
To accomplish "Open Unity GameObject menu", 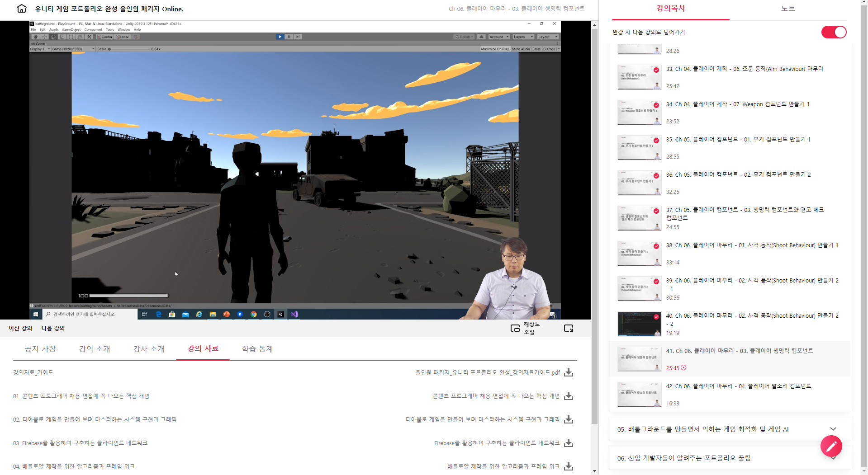I will 71,30.
